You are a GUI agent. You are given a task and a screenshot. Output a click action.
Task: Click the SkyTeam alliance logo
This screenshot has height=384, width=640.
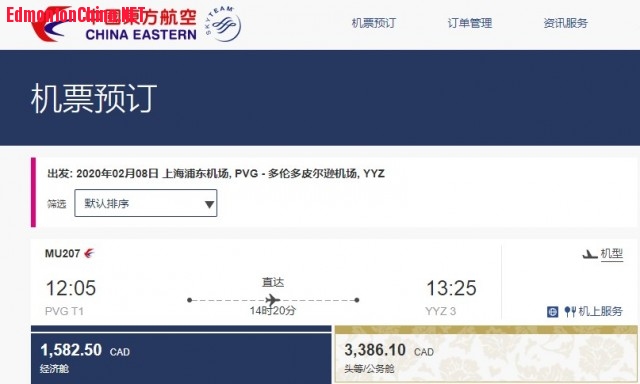coord(223,24)
